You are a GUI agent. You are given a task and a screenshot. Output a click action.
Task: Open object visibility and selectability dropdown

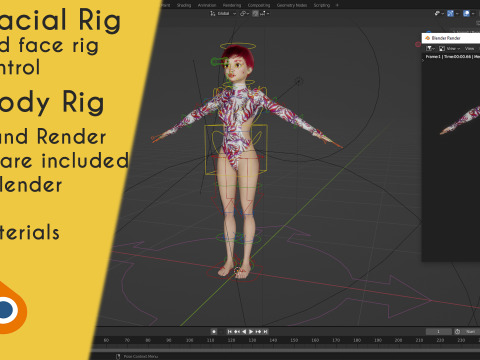pos(439,14)
